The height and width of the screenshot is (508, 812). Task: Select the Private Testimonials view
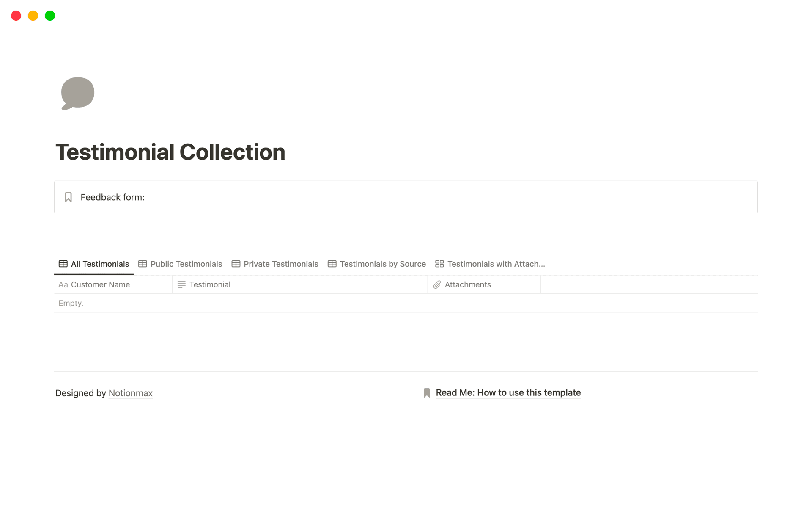[x=281, y=264]
